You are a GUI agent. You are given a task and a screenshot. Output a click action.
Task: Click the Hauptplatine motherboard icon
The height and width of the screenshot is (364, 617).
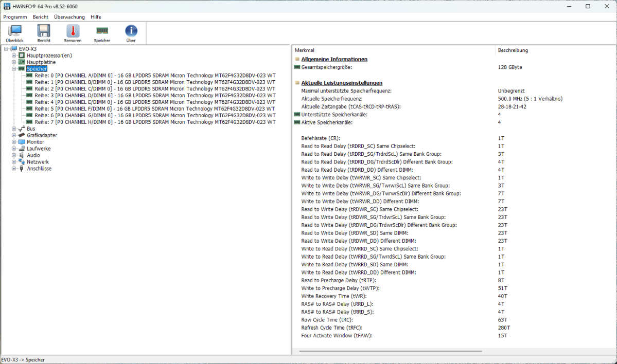tap(22, 62)
